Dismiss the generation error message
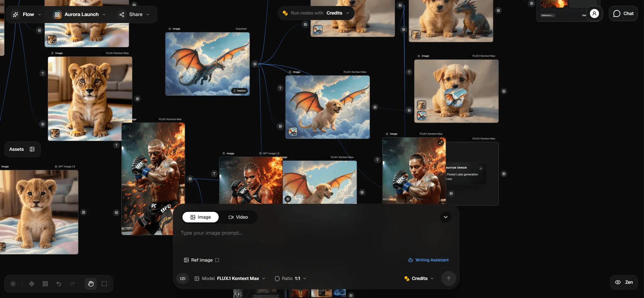The height and width of the screenshot is (298, 644). tap(481, 168)
